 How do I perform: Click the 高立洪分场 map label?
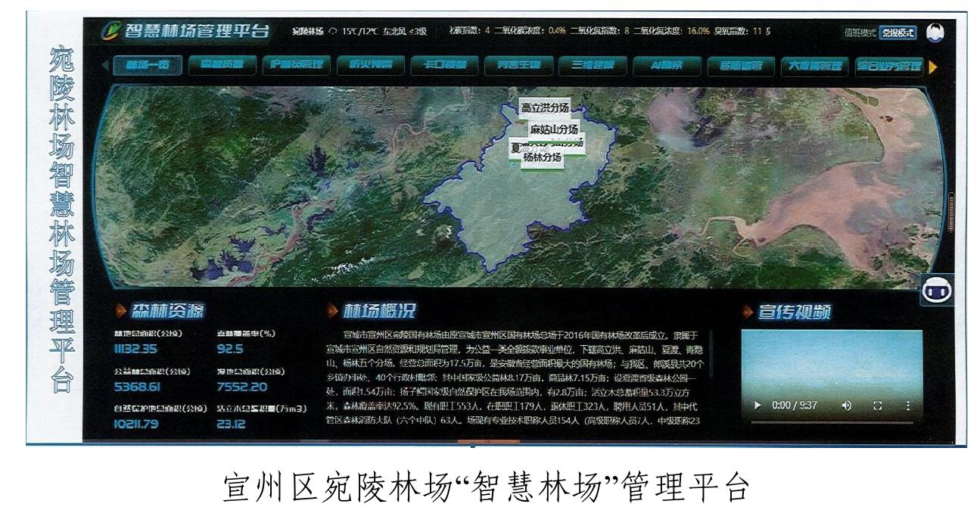click(545, 108)
